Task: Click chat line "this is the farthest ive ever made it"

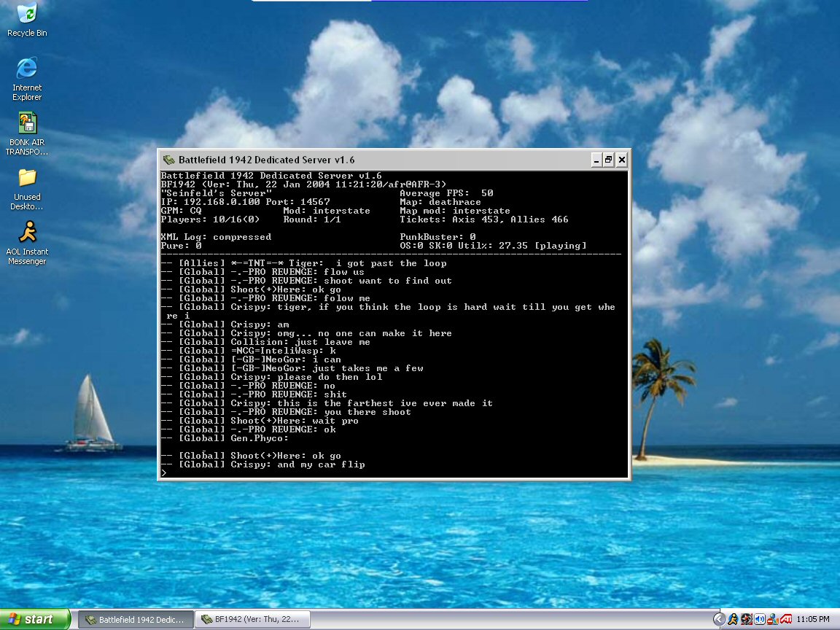Action: 327,403
